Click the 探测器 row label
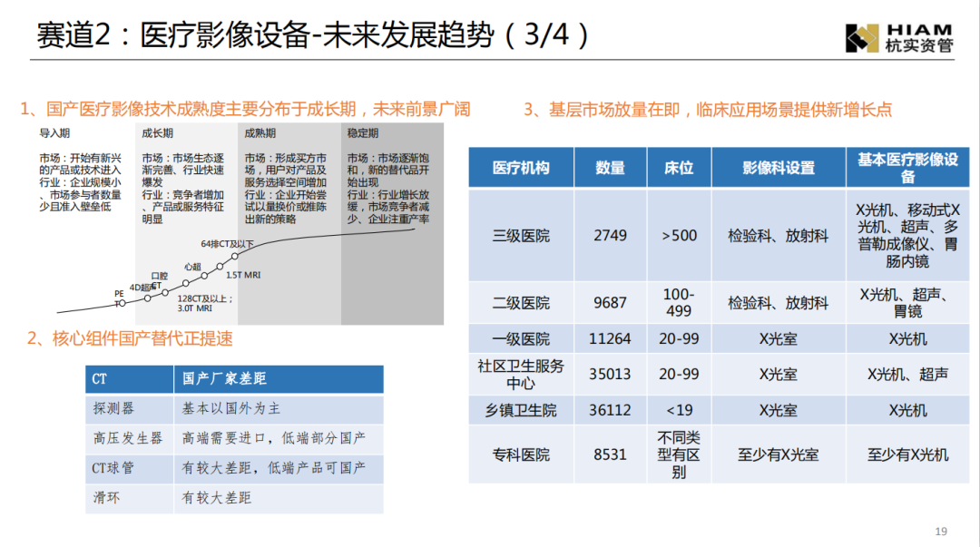This screenshot has width=980, height=547. click(x=114, y=408)
